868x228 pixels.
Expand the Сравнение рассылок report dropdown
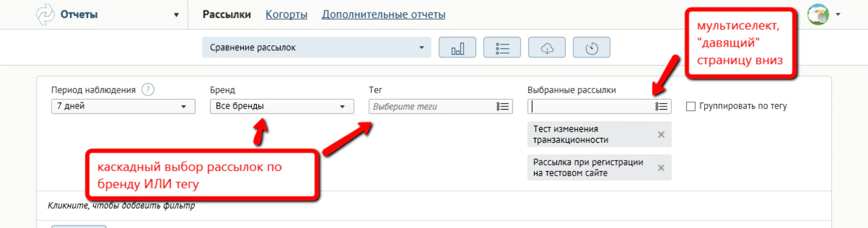316,48
